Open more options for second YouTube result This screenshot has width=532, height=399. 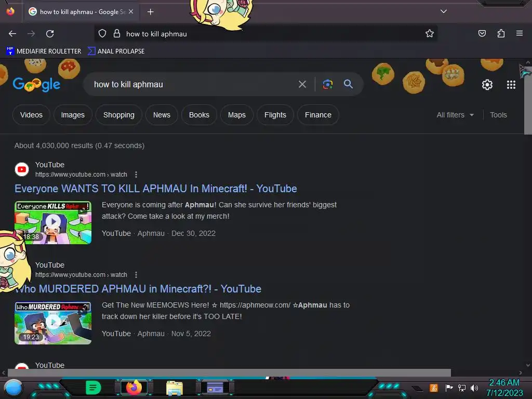pos(136,275)
